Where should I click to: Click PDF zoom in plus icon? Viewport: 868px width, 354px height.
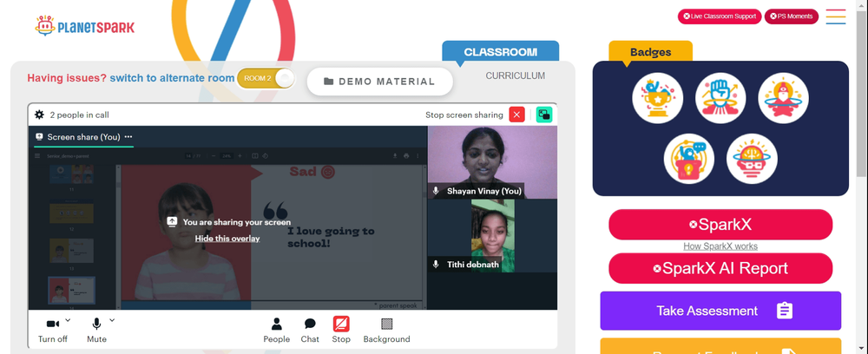[240, 156]
